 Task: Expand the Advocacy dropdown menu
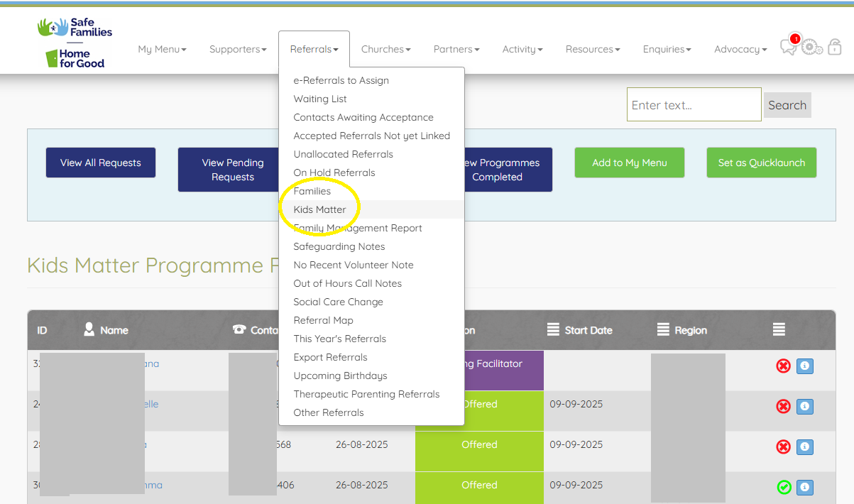pos(740,49)
